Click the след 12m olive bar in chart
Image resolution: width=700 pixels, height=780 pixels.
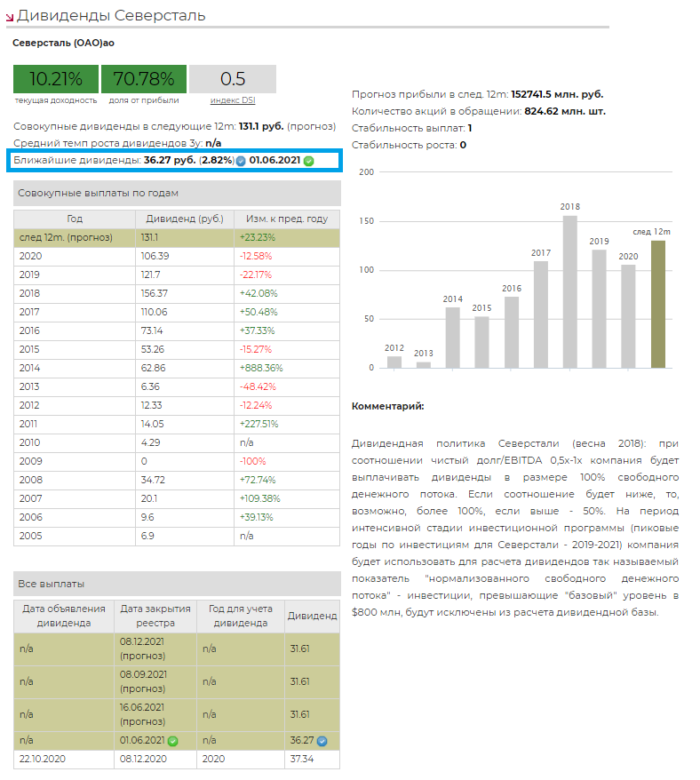click(x=658, y=305)
